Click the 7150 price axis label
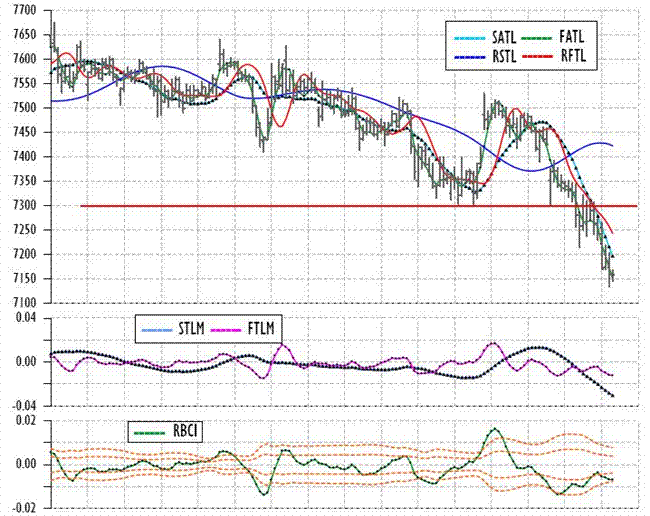This screenshot has height=516, width=650. pyautogui.click(x=24, y=279)
